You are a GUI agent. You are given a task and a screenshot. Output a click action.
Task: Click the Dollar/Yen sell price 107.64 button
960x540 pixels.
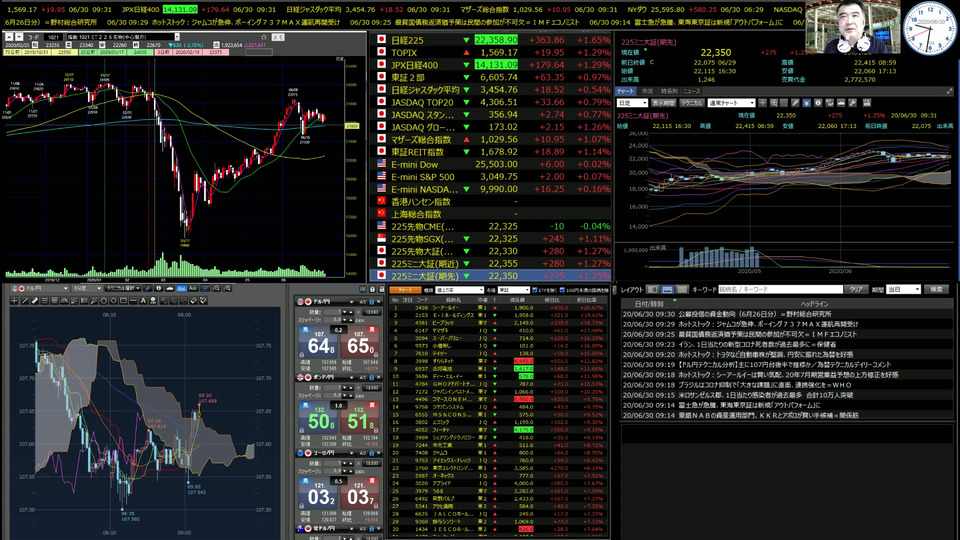point(317,343)
